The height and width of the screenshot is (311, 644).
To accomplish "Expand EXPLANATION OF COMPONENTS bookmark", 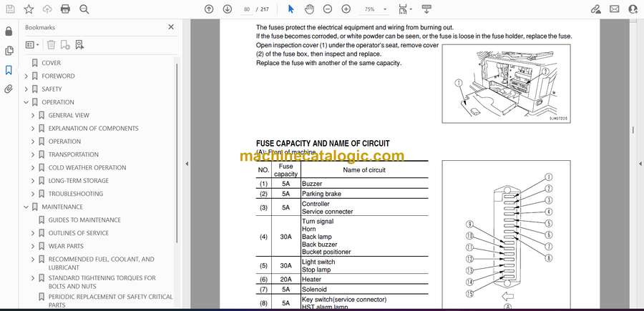I will [x=33, y=129].
